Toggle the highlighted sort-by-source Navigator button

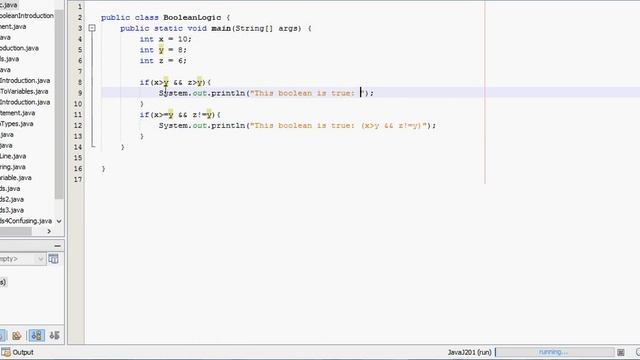(36, 336)
